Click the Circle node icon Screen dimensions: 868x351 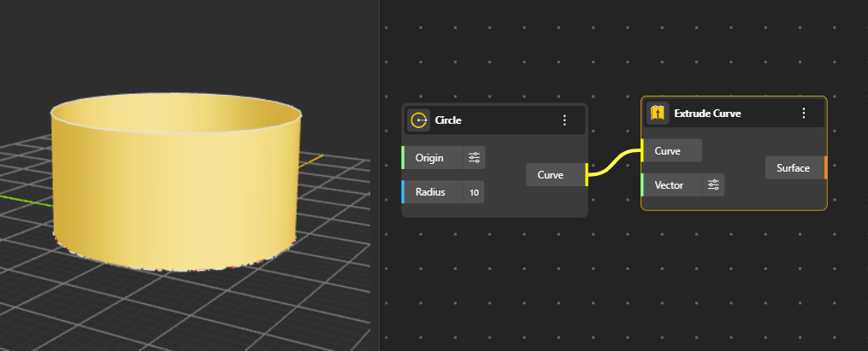coord(419,120)
